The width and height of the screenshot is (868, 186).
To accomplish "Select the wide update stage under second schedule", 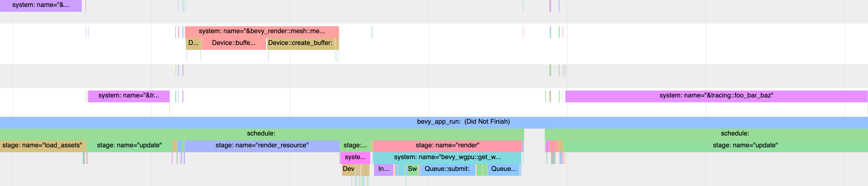I will 745,145.
